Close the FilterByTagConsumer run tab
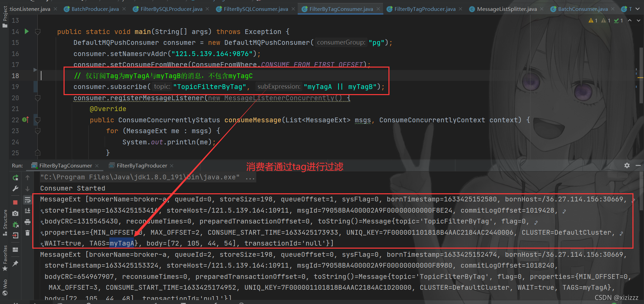The width and height of the screenshot is (644, 304). tap(97, 165)
